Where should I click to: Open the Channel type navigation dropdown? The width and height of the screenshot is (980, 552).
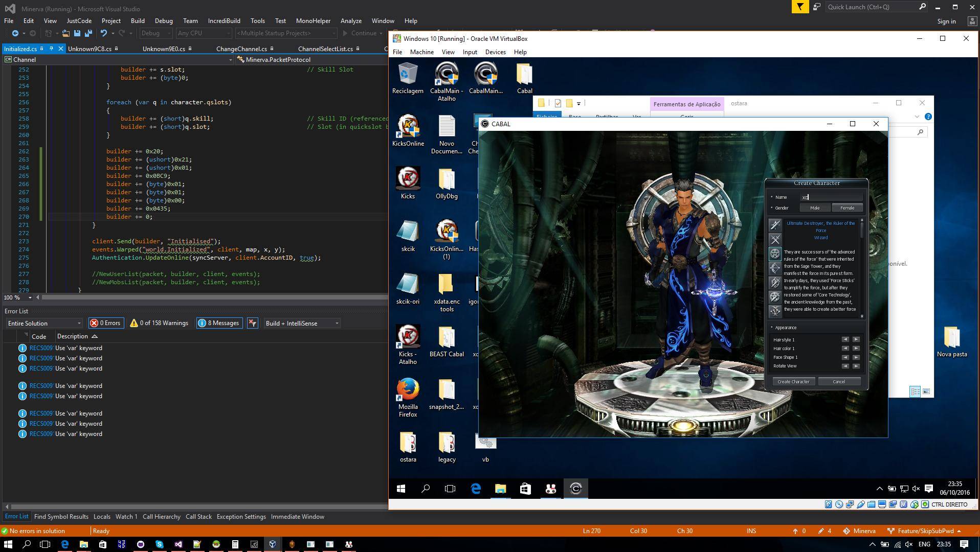118,60
